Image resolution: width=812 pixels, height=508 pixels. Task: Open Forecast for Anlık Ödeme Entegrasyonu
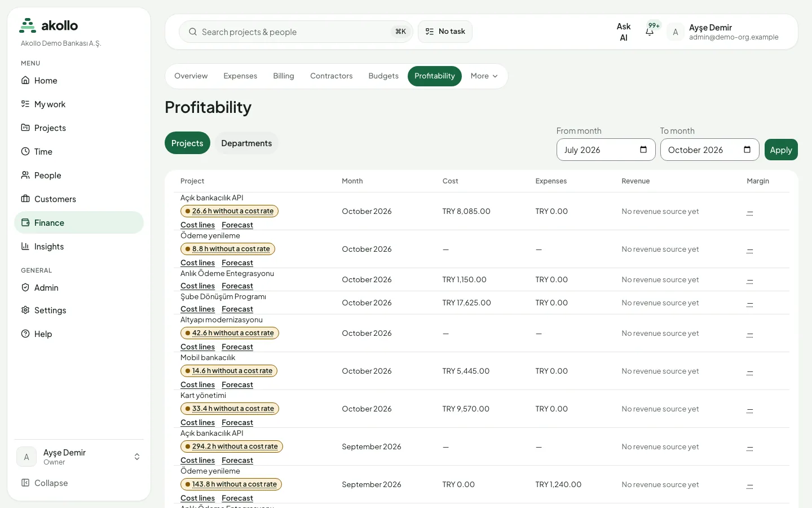click(x=237, y=286)
